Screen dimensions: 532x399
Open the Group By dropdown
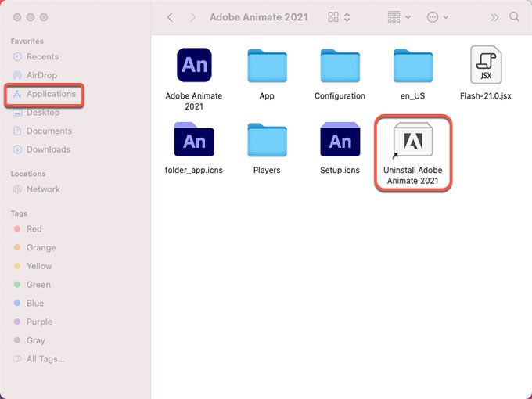pos(399,17)
